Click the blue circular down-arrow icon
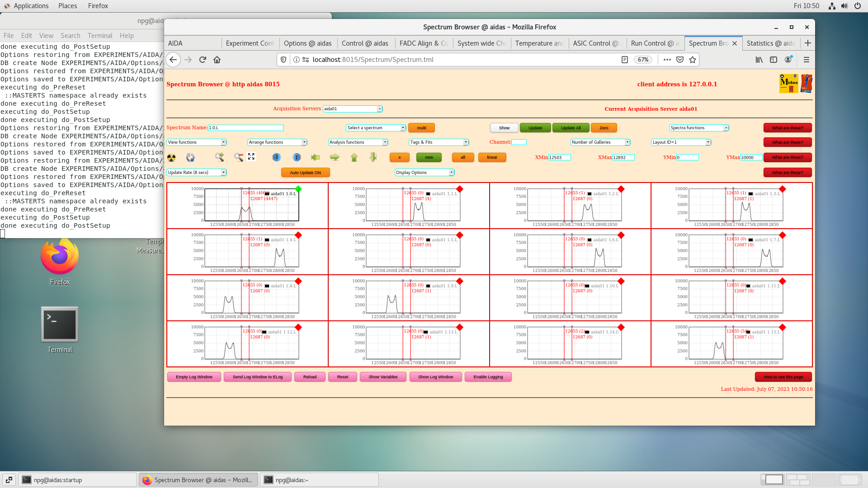The height and width of the screenshot is (488, 868). (277, 157)
